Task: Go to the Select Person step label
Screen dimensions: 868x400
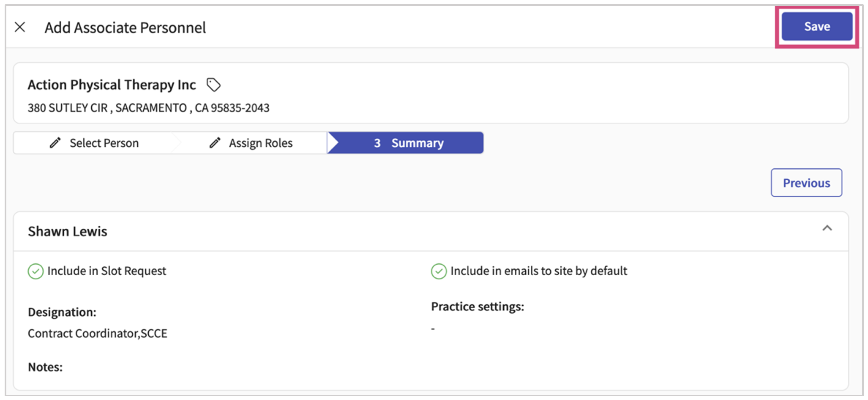Action: pyautogui.click(x=104, y=143)
